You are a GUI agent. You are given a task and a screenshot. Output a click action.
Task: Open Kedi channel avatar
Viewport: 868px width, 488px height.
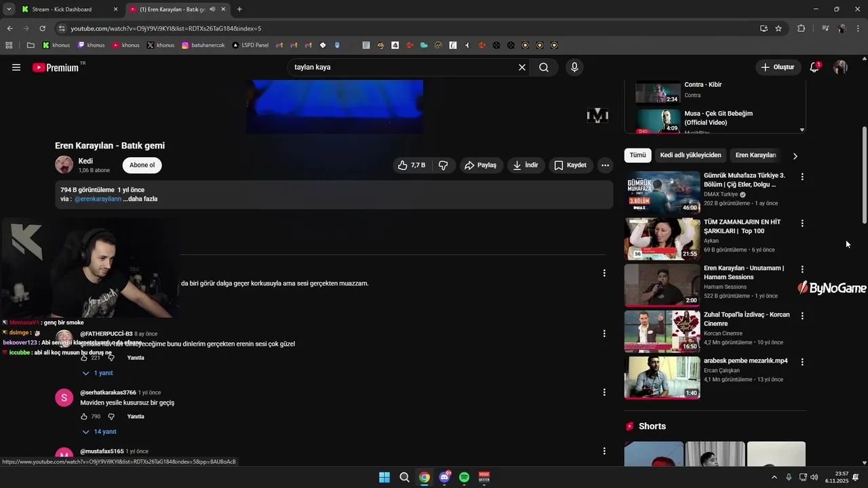(x=64, y=165)
